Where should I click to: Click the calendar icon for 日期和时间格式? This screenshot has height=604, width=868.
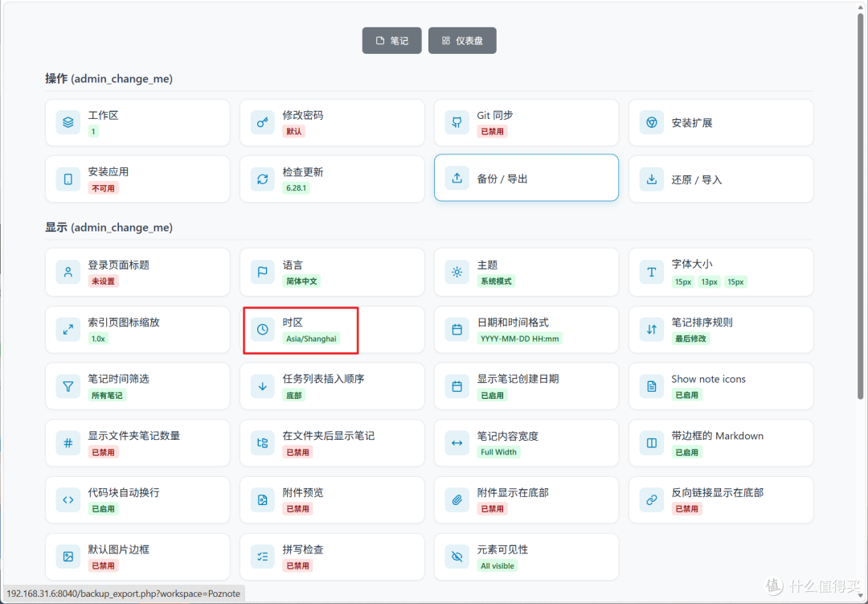coord(457,330)
